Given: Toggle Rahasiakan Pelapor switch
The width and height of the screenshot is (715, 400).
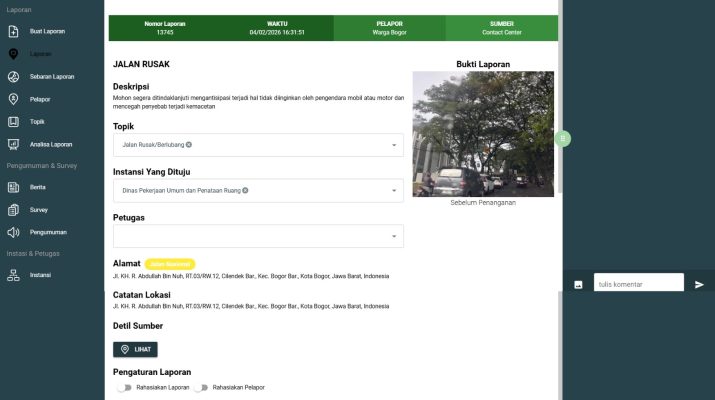Looking at the screenshot, I should 201,387.
